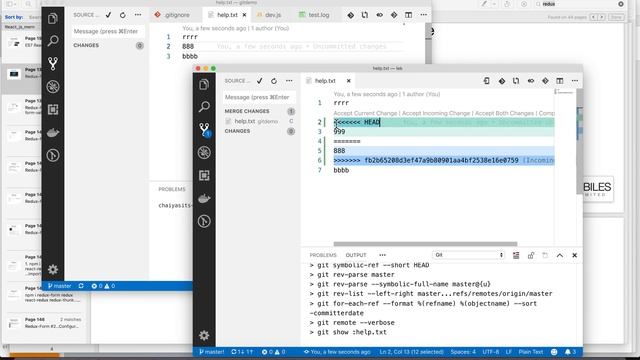Viewport: 640px width, 360px height.
Task: Open feedback smiley in the status bar
Action: [554, 352]
